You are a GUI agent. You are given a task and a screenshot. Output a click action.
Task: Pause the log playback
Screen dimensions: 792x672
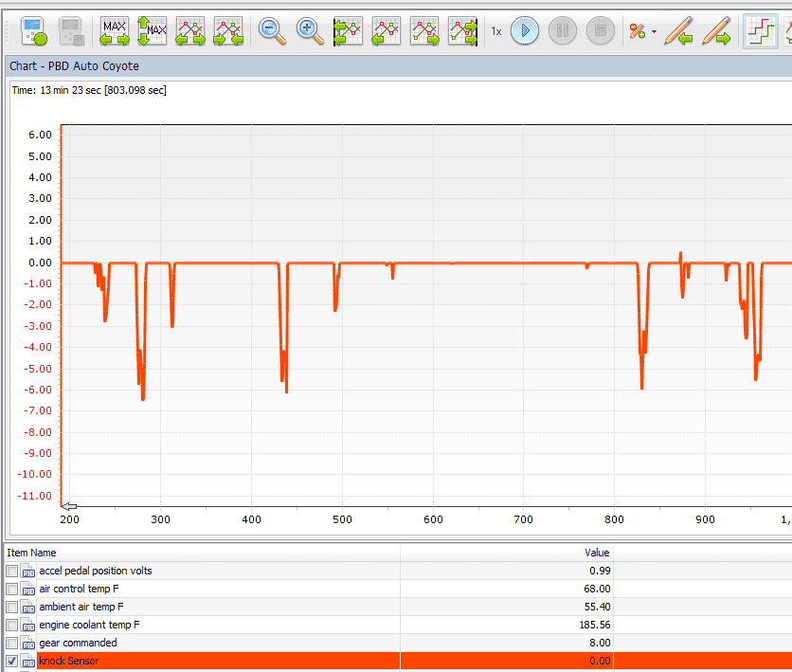563,31
